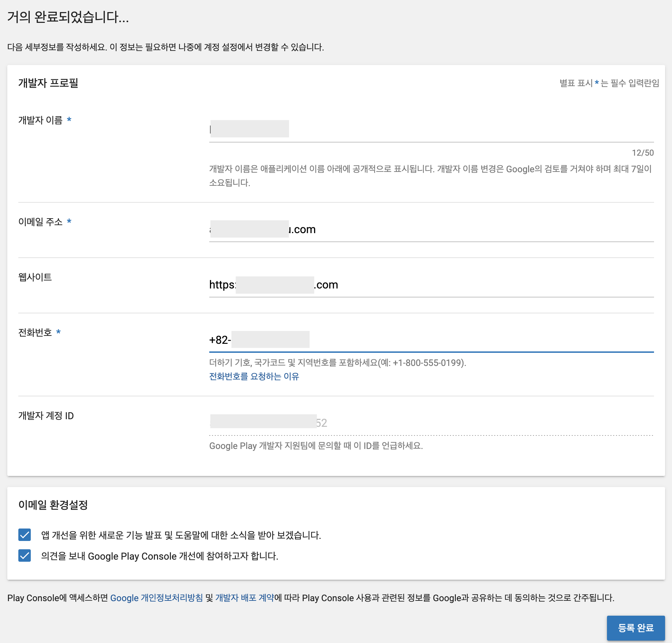The image size is (672, 643).
Task: Click the 전화번호 field label
Action: [35, 332]
